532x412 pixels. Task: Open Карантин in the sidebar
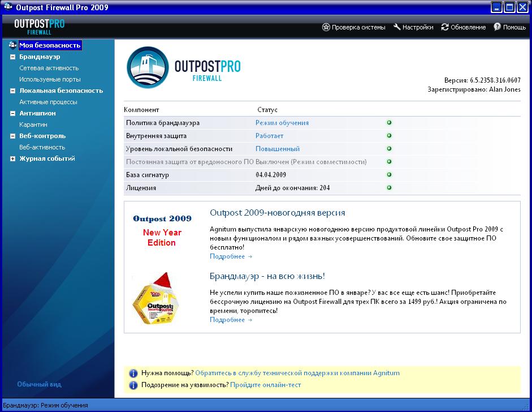[x=33, y=125]
